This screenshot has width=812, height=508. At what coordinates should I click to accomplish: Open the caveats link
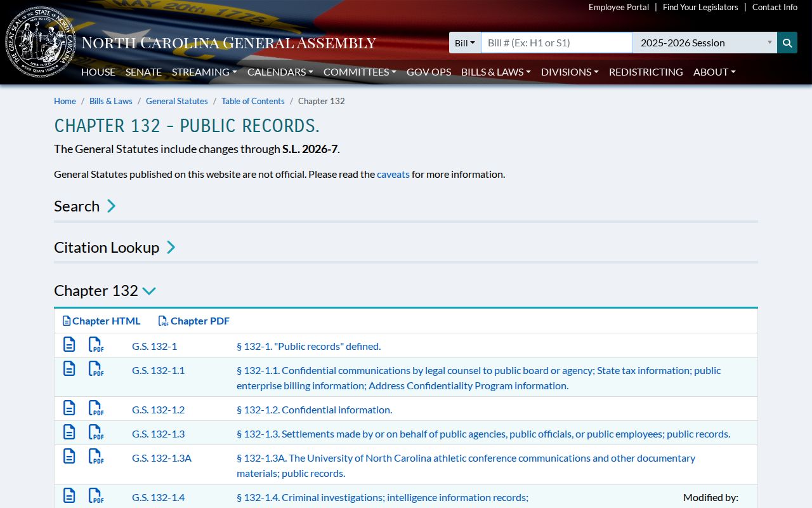[x=393, y=174]
